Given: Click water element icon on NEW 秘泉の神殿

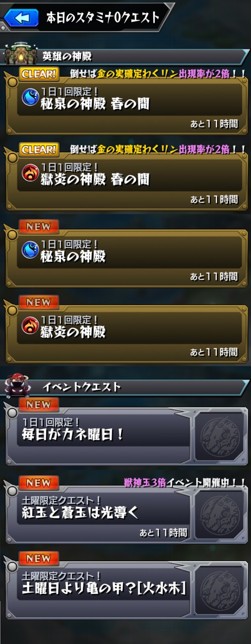Looking at the screenshot, I should (30, 250).
